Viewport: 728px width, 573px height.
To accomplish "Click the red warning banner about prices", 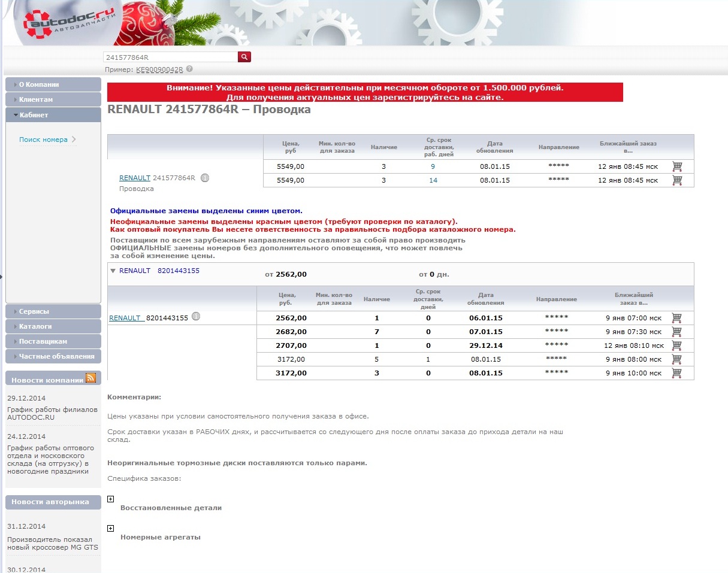I will click(365, 92).
